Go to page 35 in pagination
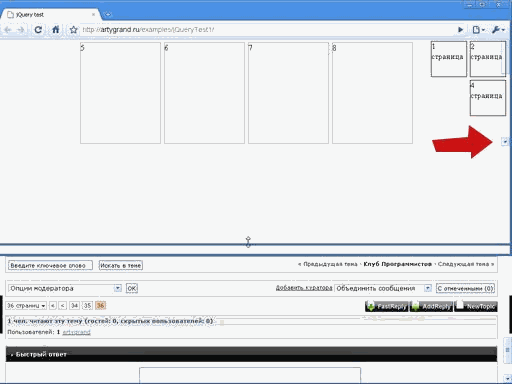This screenshot has width=512, height=384. [87, 306]
